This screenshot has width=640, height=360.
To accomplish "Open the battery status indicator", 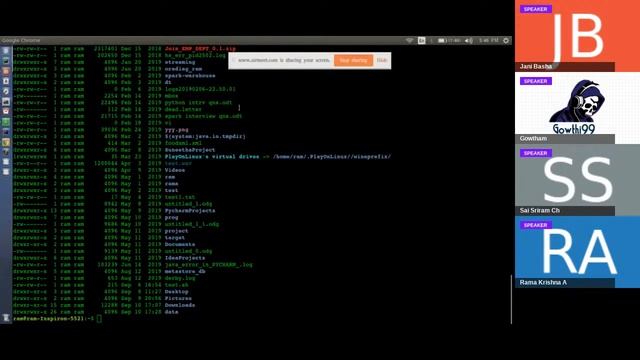I will (449, 40).
